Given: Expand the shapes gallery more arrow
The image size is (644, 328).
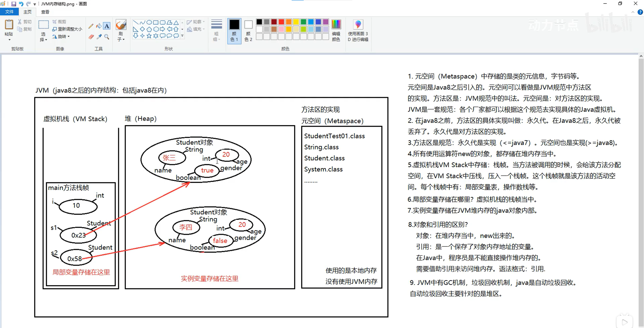Looking at the screenshot, I should coord(182,36).
